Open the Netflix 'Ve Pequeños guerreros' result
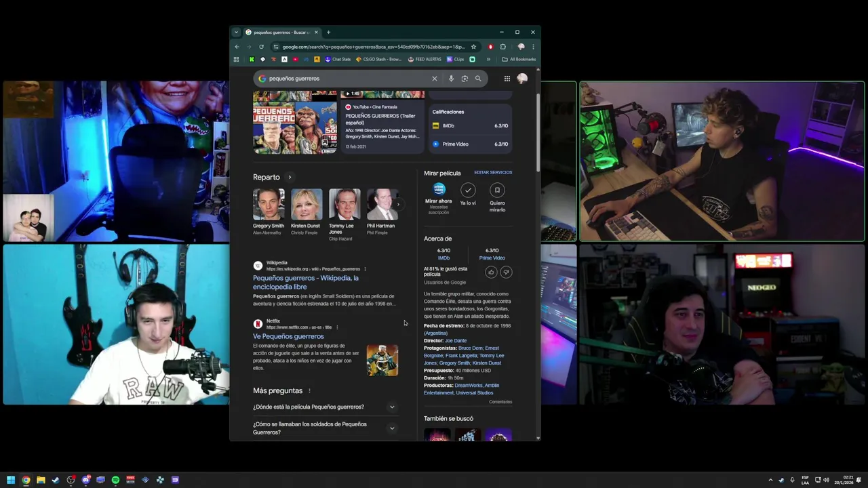 tap(288, 336)
